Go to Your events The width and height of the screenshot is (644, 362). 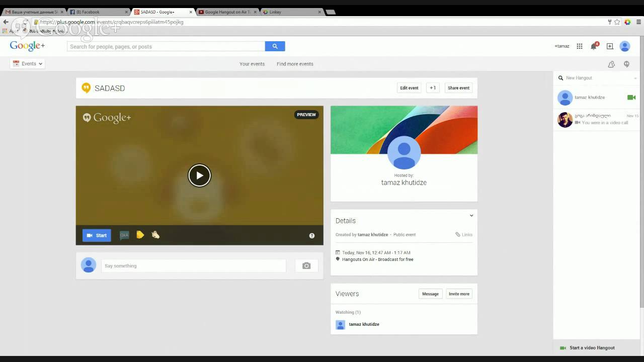252,64
